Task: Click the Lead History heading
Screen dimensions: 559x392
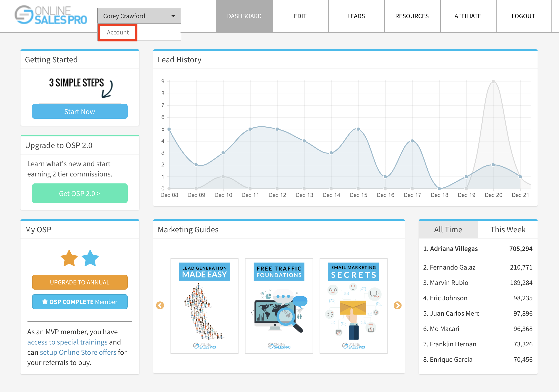Action: tap(179, 60)
